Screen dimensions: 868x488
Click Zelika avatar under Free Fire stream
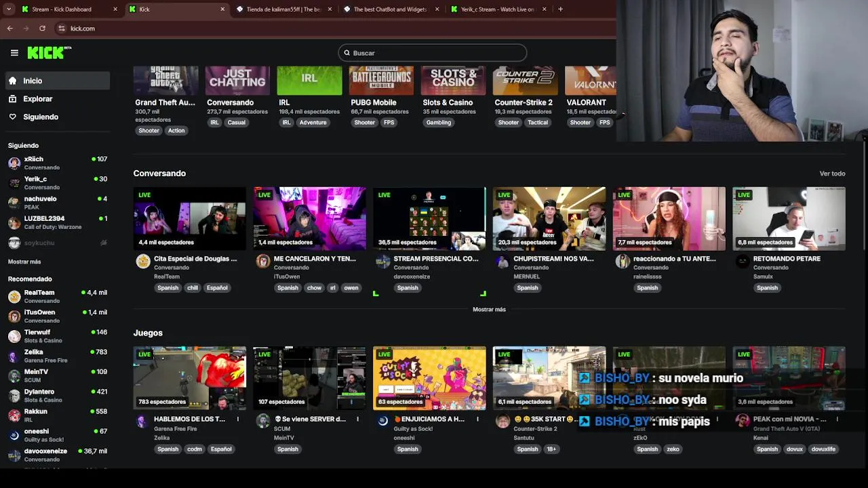142,422
